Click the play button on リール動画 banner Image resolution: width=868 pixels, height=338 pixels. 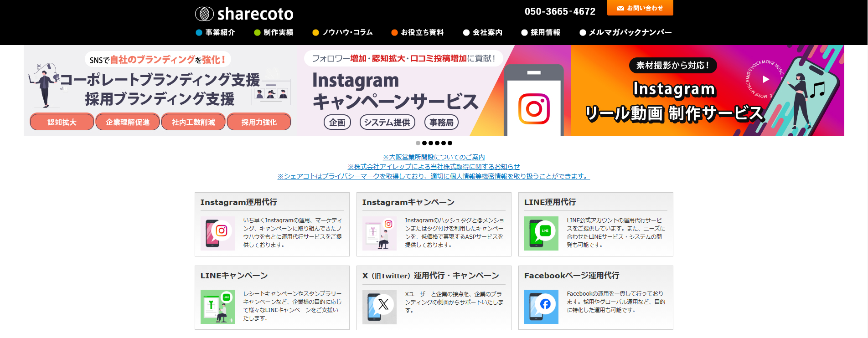[766, 79]
